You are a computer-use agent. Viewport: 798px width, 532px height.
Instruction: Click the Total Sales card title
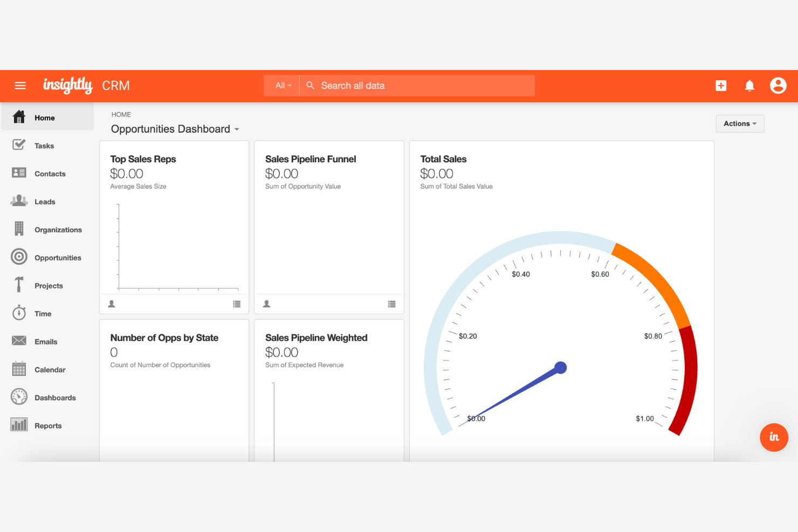click(443, 159)
